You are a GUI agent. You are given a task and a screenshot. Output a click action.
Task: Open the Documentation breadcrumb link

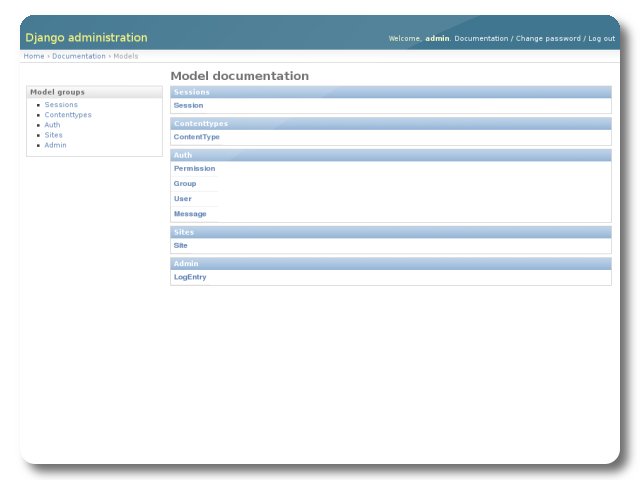coord(78,56)
